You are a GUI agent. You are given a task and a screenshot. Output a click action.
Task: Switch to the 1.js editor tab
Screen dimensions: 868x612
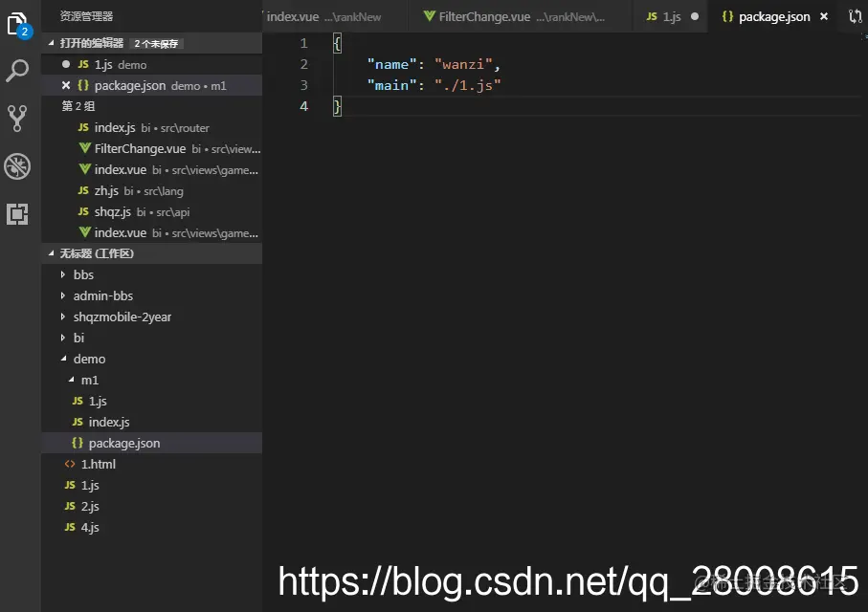tap(671, 16)
